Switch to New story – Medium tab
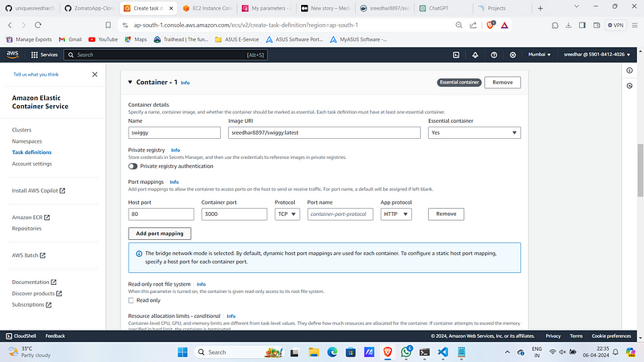 click(326, 8)
